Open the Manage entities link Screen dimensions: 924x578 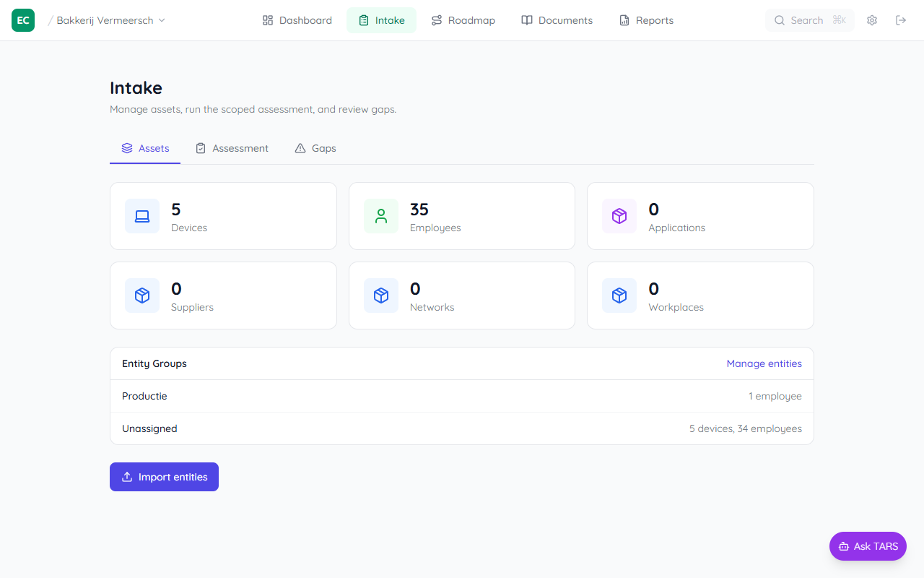pos(764,363)
